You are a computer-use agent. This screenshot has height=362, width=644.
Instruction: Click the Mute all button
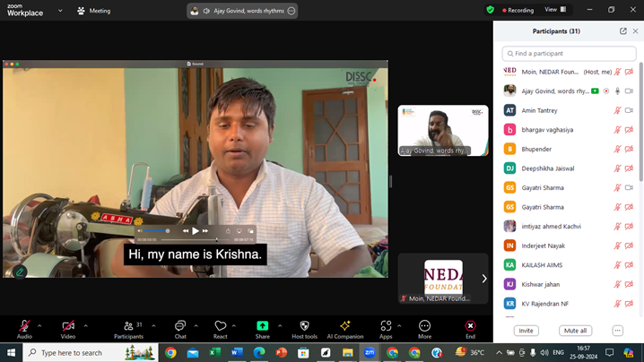(575, 331)
